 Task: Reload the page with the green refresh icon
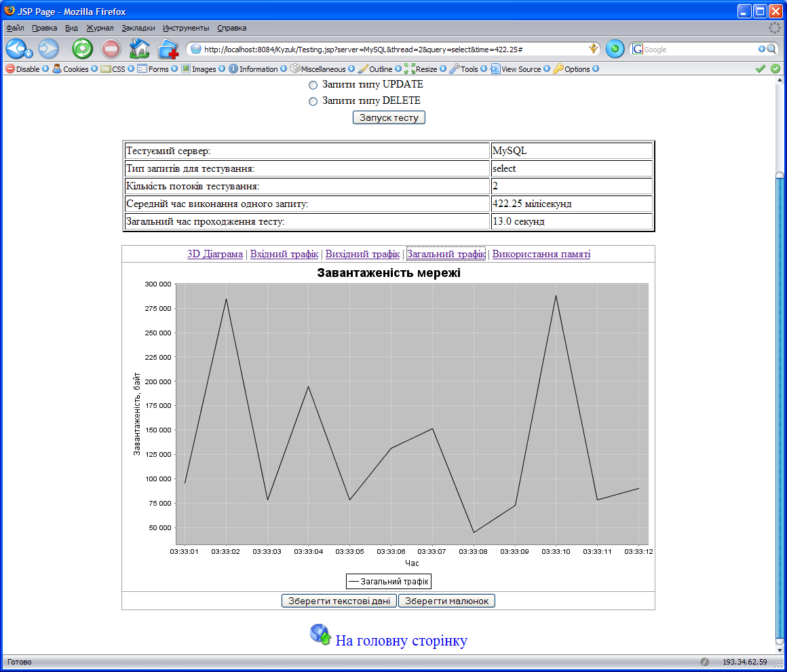(83, 49)
